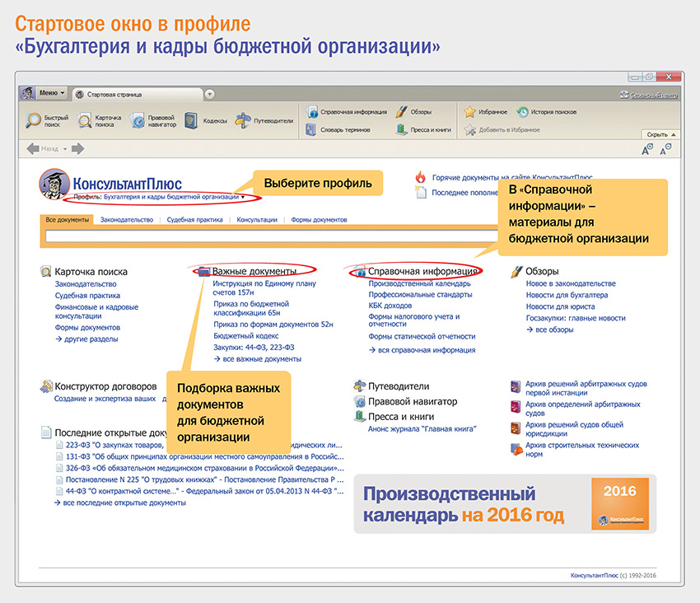Decrease font size with A- icon
The width and height of the screenshot is (700, 603).
[x=665, y=149]
